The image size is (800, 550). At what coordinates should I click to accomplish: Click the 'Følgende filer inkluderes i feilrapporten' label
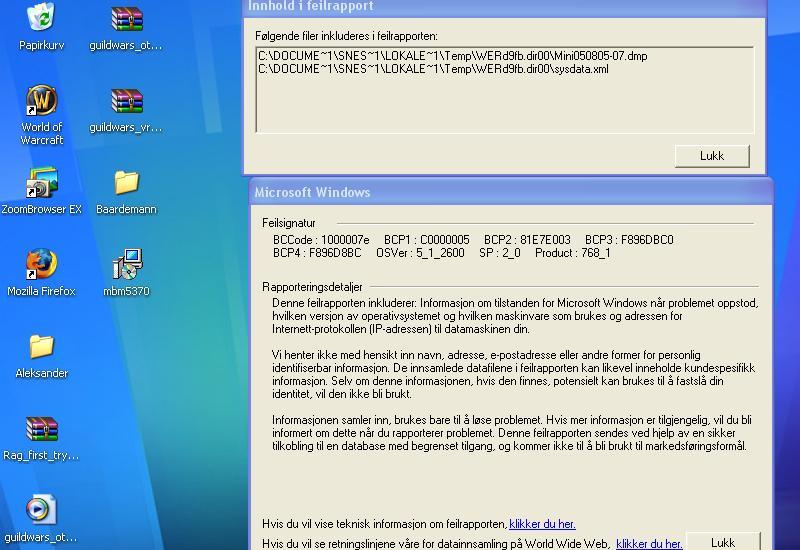click(x=346, y=36)
